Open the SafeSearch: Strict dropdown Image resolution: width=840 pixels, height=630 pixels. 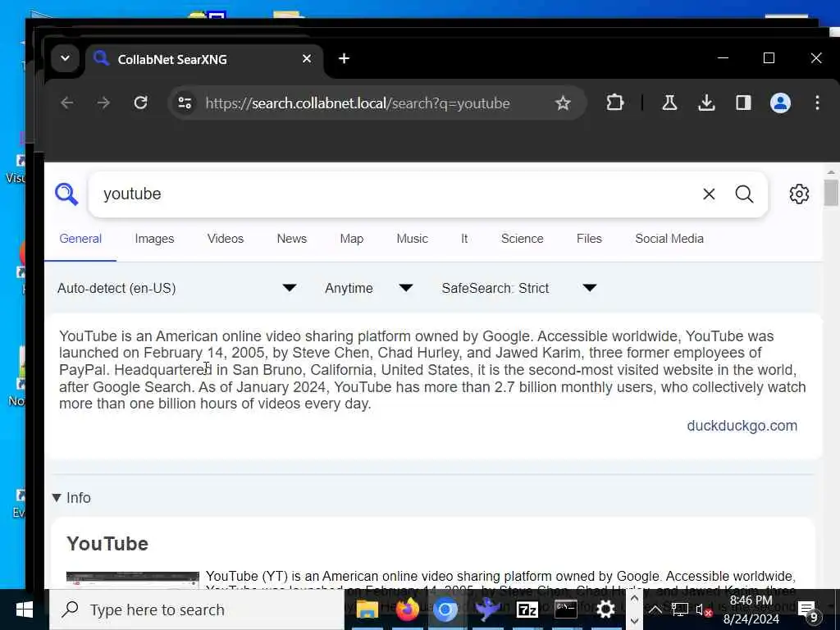519,288
